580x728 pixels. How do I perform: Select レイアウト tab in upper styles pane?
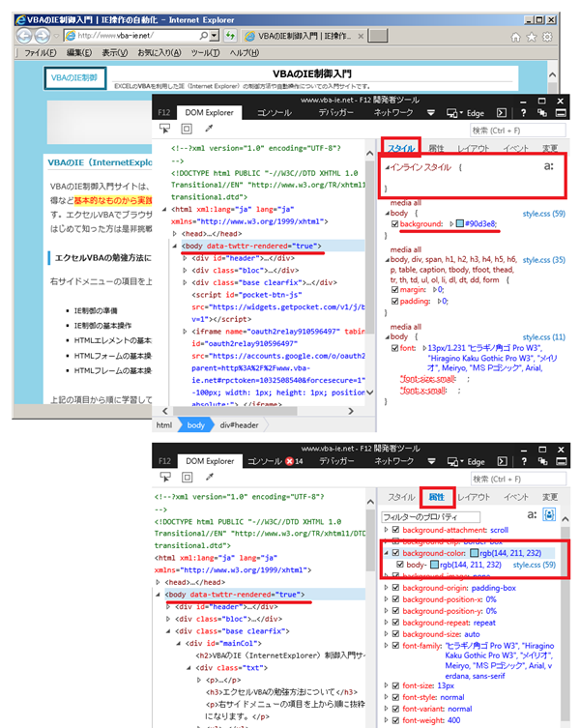coord(474,149)
